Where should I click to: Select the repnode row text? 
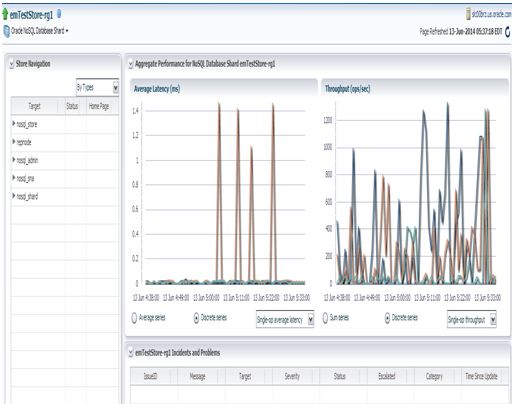24,142
